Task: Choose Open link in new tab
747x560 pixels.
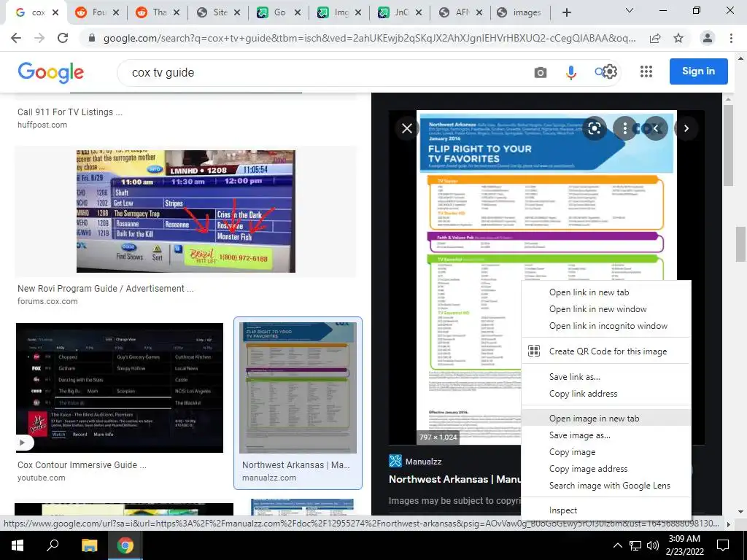Action: point(606,292)
